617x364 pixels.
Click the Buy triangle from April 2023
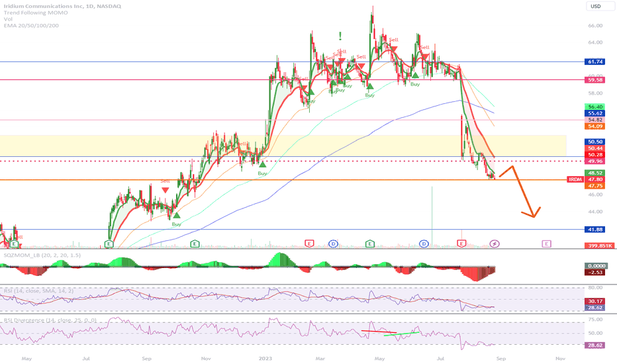coord(369,86)
